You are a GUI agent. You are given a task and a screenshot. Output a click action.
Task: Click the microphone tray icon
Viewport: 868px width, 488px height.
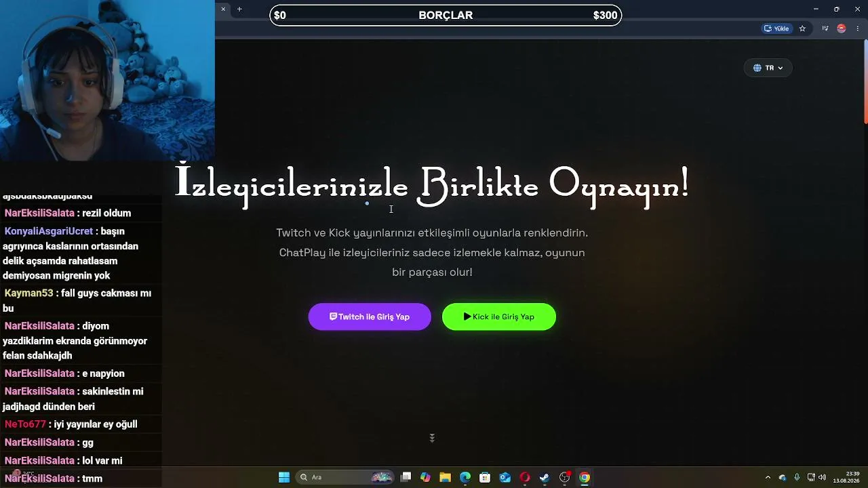[797, 477]
